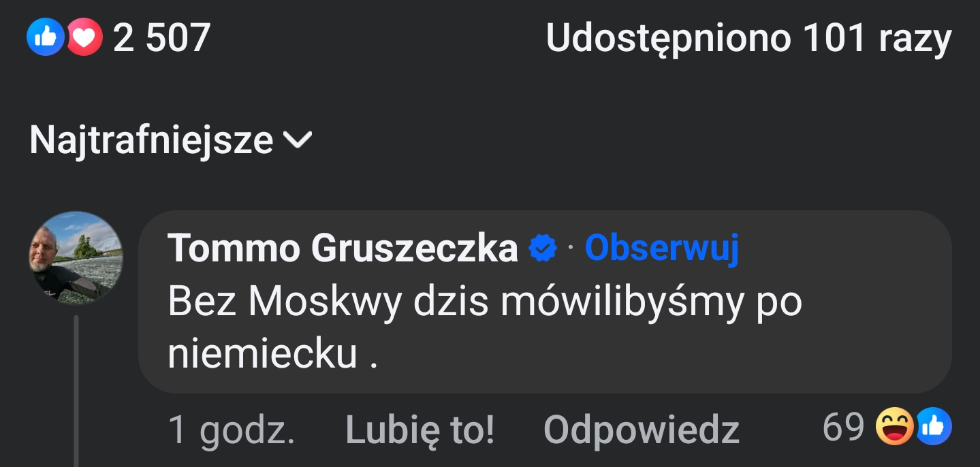Image resolution: width=980 pixels, height=467 pixels.
Task: Click the empty area of the comment bubble
Action: click(681, 354)
